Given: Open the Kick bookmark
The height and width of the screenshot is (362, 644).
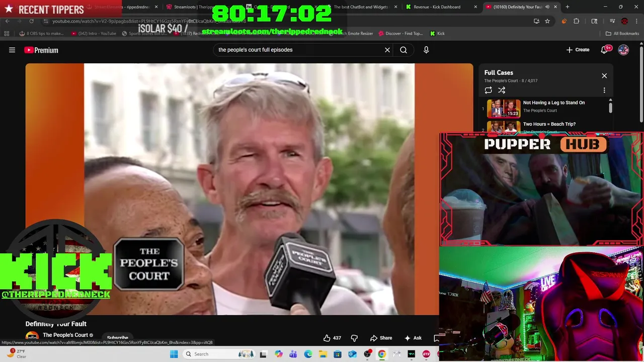Looking at the screenshot, I should pyautogui.click(x=437, y=33).
